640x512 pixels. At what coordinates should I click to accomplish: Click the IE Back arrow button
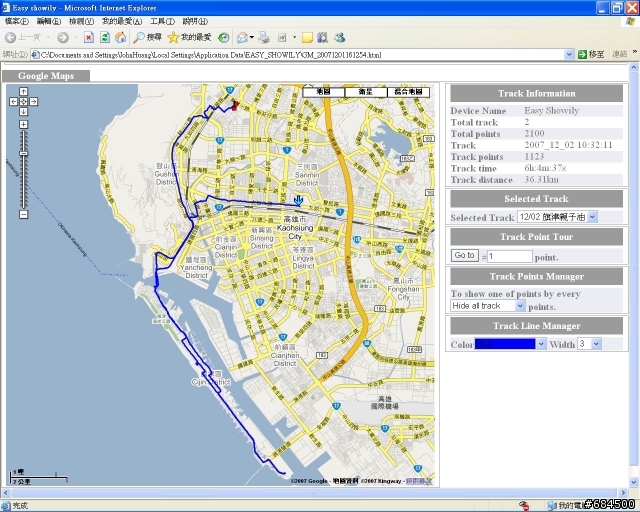10,38
